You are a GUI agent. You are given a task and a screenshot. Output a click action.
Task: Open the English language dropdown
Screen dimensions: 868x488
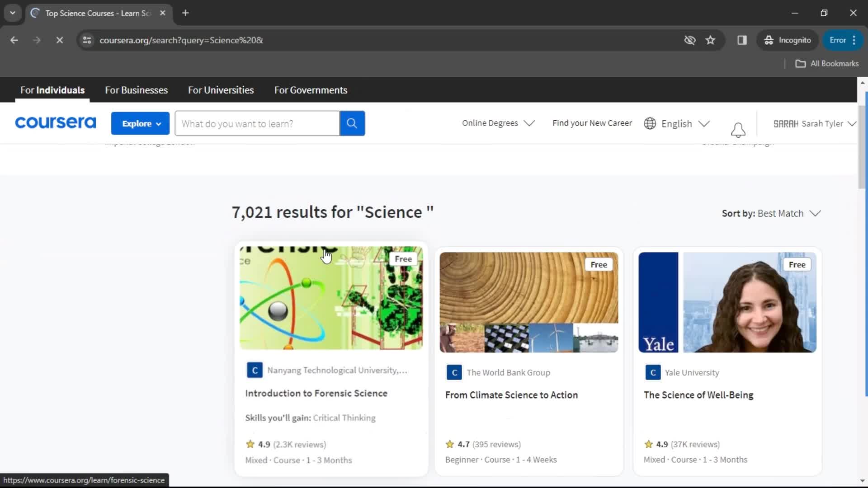(x=685, y=123)
